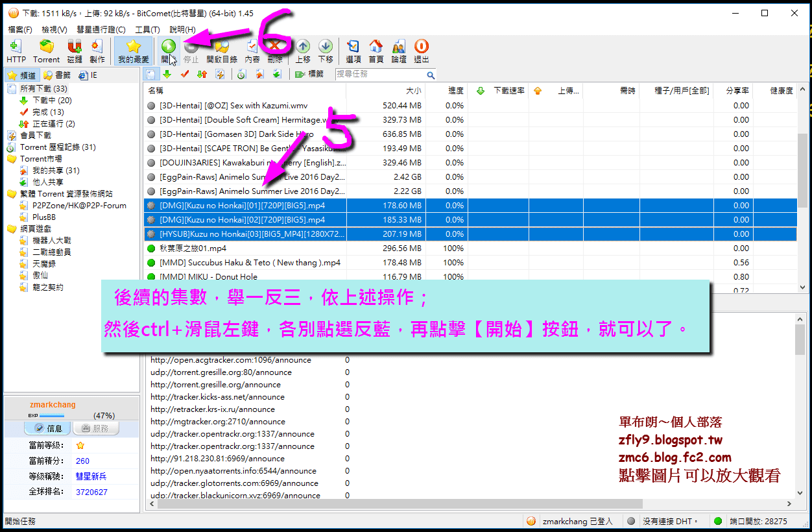Select 正在運行 (2) in the tree
The height and width of the screenshot is (532, 812).
tap(53, 124)
